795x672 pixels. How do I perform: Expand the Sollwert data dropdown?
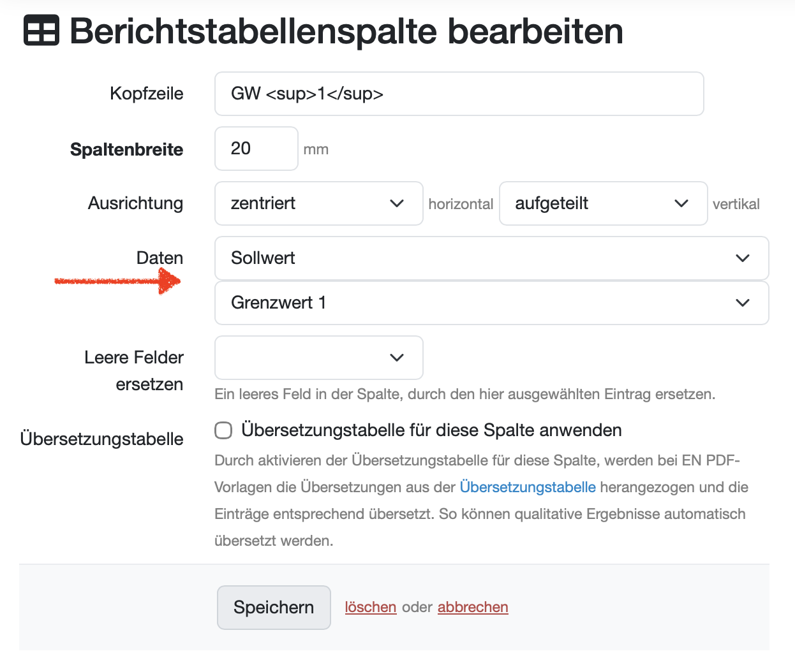491,258
